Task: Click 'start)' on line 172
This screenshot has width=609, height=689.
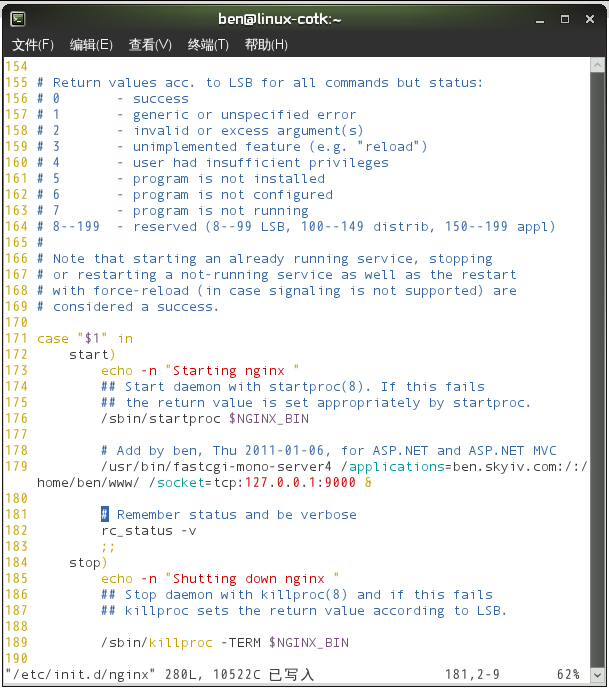Action: [92, 355]
